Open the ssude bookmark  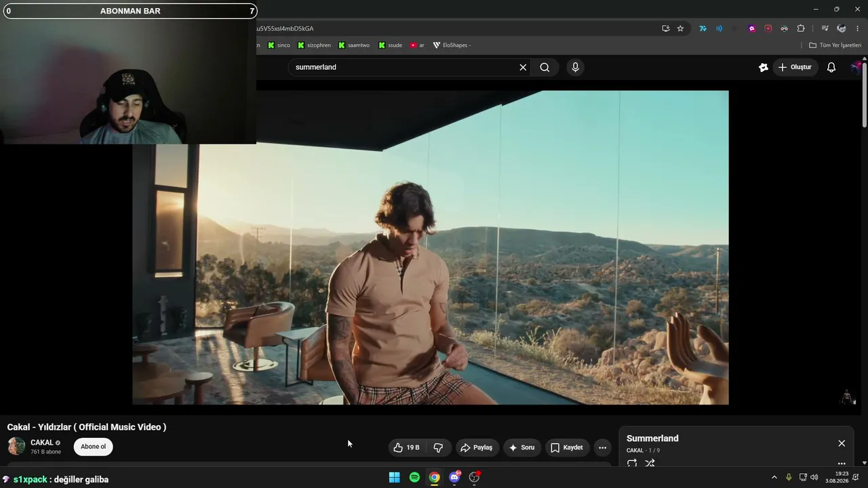(x=390, y=45)
